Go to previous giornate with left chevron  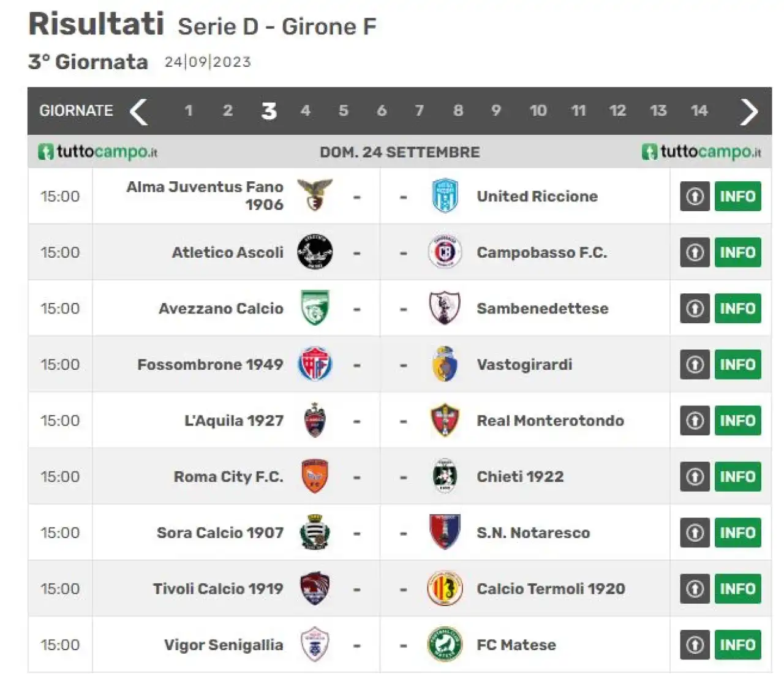(139, 111)
